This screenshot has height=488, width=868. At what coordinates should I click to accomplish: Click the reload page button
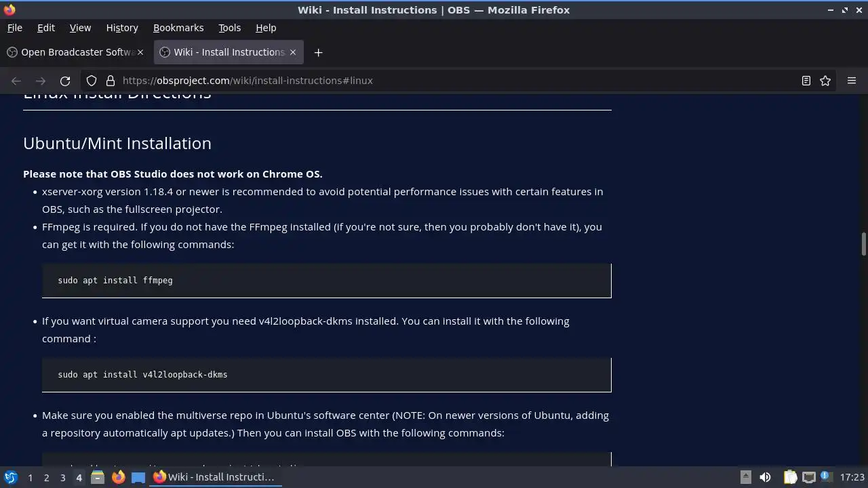coord(65,81)
